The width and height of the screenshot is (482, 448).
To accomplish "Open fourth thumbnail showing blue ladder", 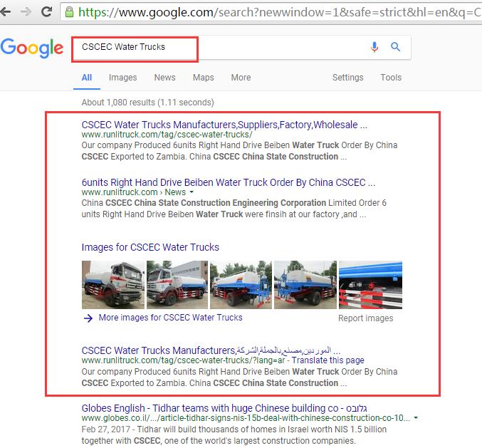I will 305,284.
